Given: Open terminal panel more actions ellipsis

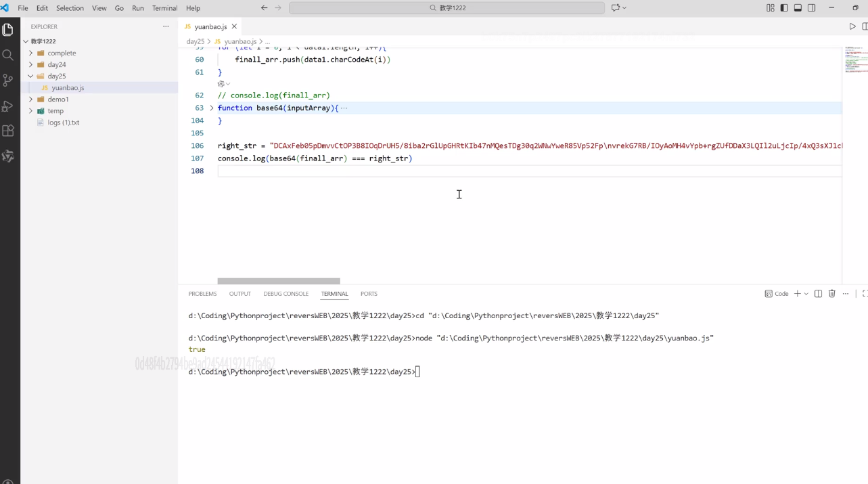Looking at the screenshot, I should (x=846, y=294).
